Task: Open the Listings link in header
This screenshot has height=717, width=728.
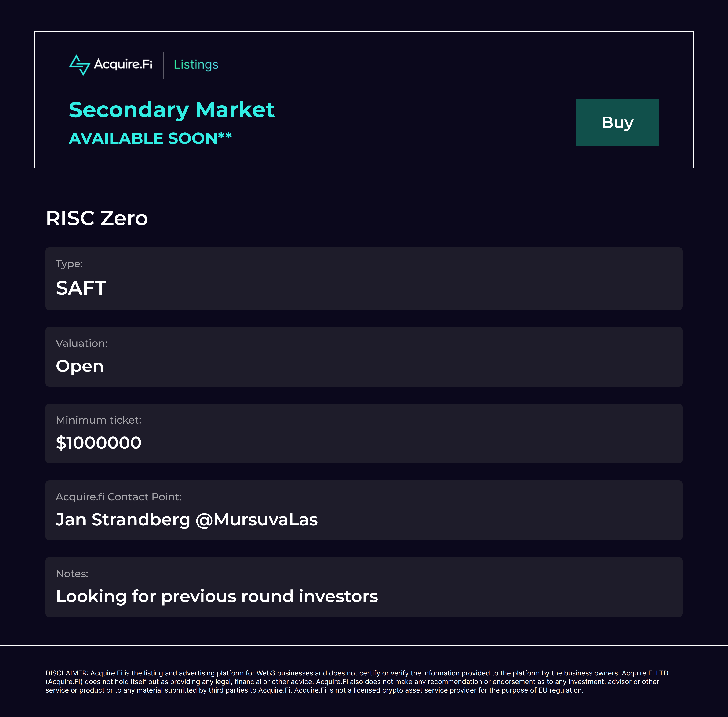Action: click(x=196, y=65)
